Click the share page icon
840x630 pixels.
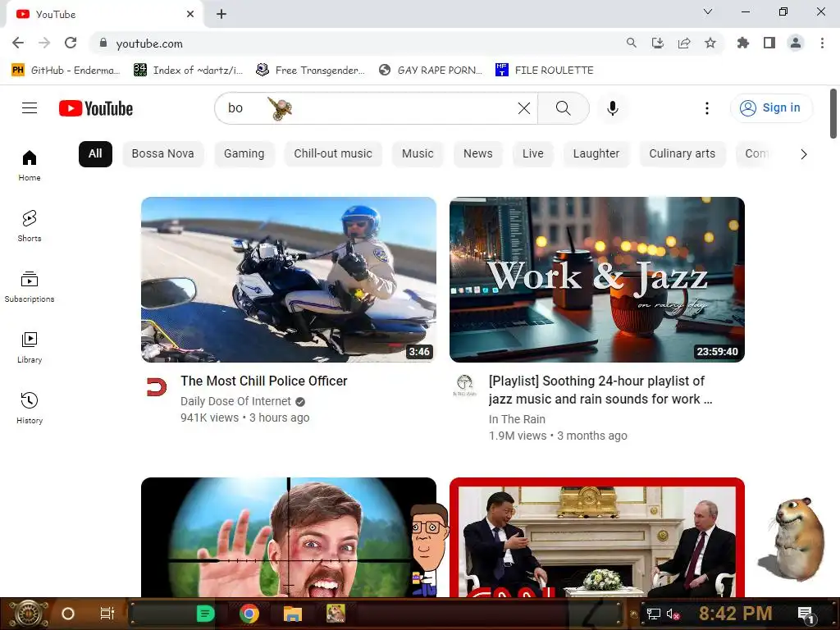684,43
